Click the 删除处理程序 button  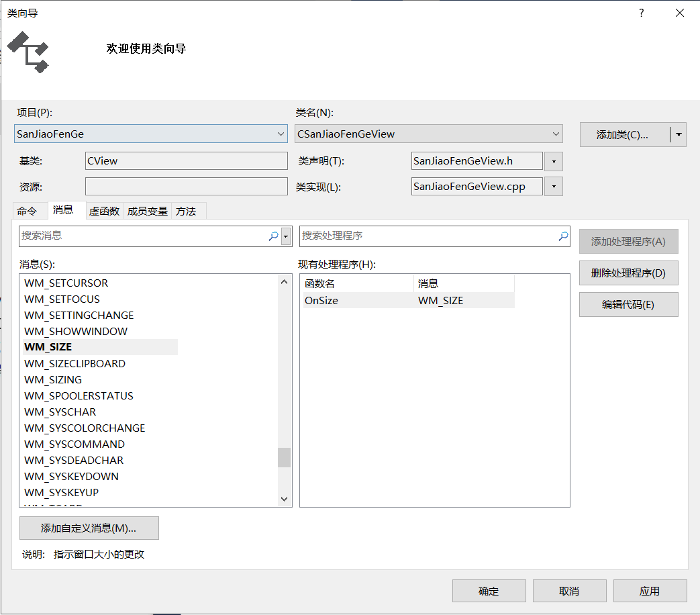(x=628, y=273)
